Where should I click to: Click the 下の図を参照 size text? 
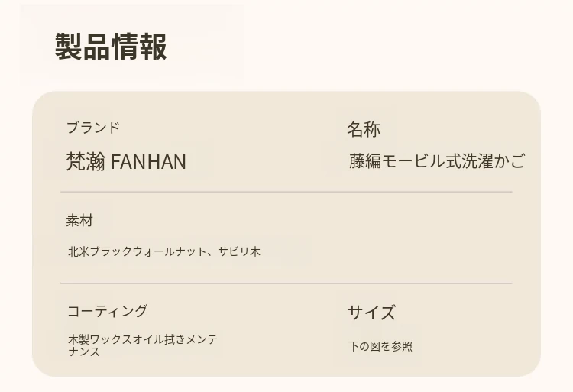pos(380,346)
